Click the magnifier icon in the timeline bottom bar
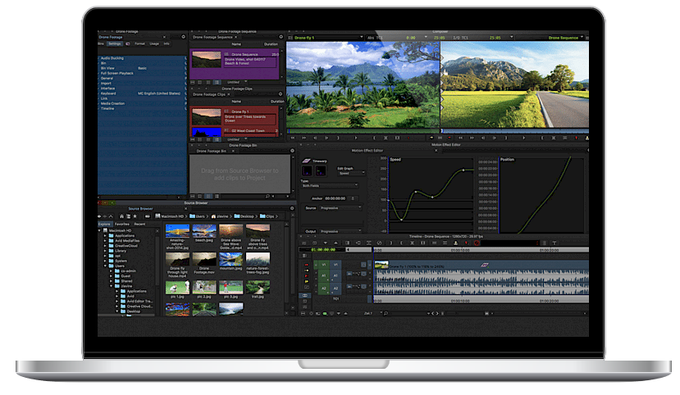 point(386,313)
